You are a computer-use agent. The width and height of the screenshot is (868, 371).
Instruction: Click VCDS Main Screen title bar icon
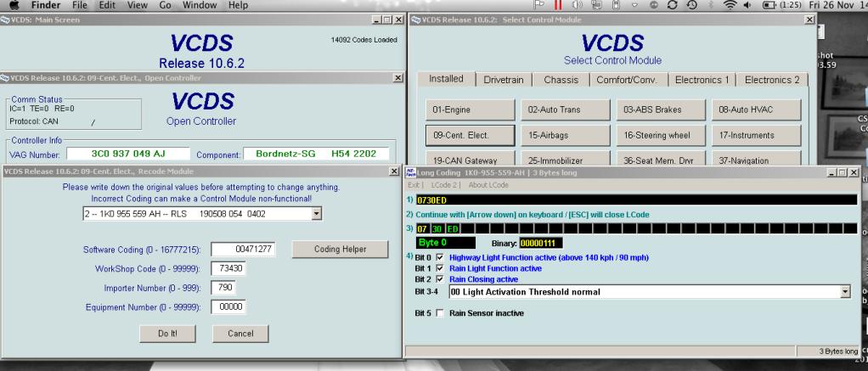click(x=5, y=20)
